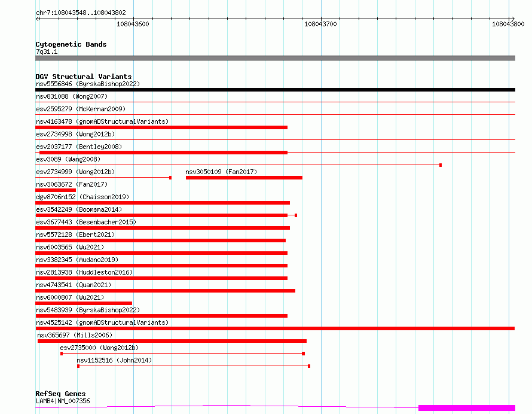This screenshot has width=532, height=414.
Task: Open nsv831088 (Wong2007) variant label
Action: pyautogui.click(x=72, y=96)
